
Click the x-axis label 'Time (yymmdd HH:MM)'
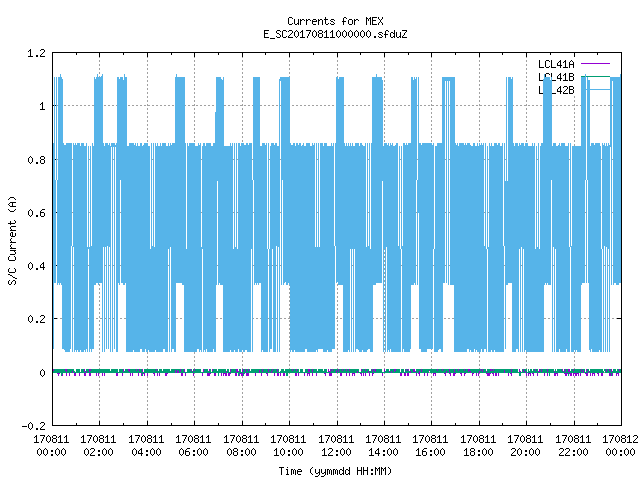click(x=335, y=471)
